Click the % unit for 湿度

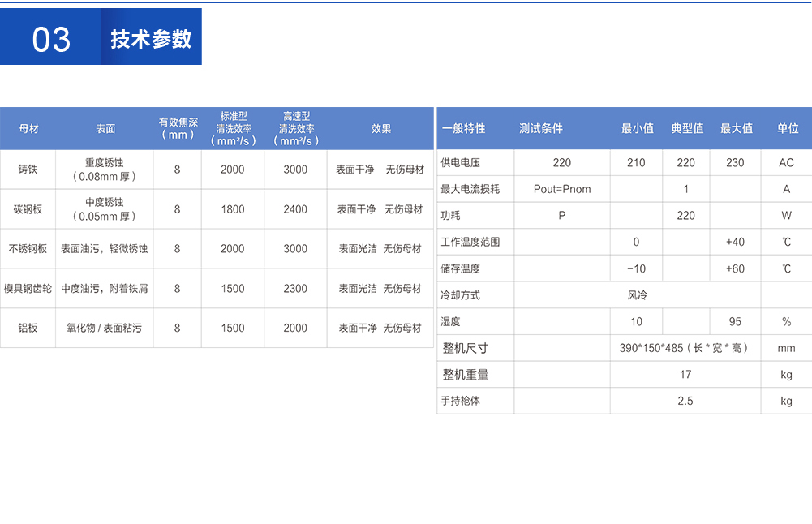[x=786, y=321]
